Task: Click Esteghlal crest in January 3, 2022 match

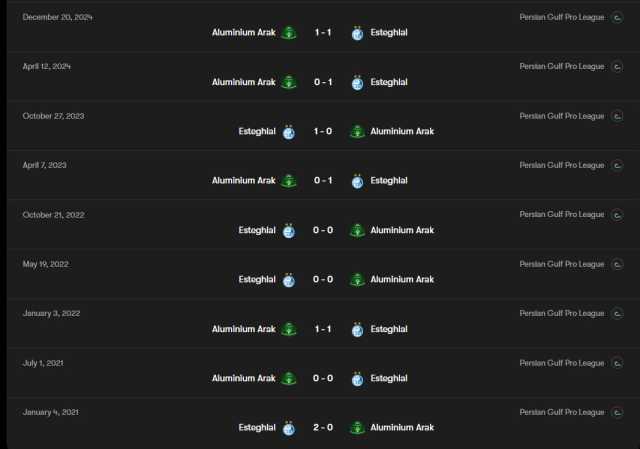Action: [x=358, y=329]
